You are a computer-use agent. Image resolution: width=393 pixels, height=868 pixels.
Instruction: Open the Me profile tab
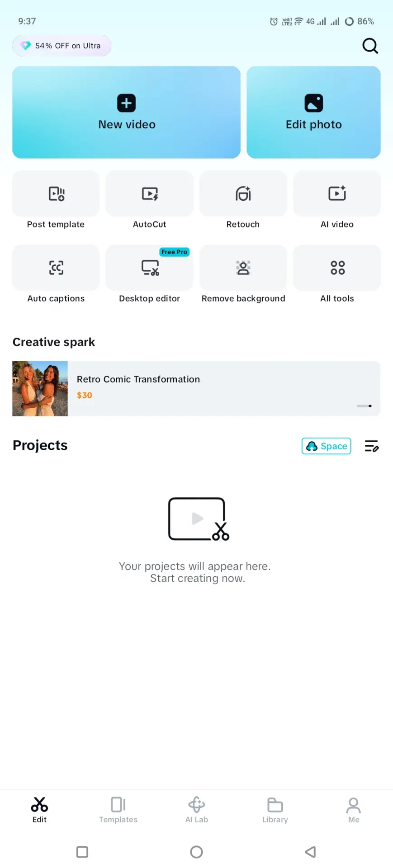[x=354, y=810]
